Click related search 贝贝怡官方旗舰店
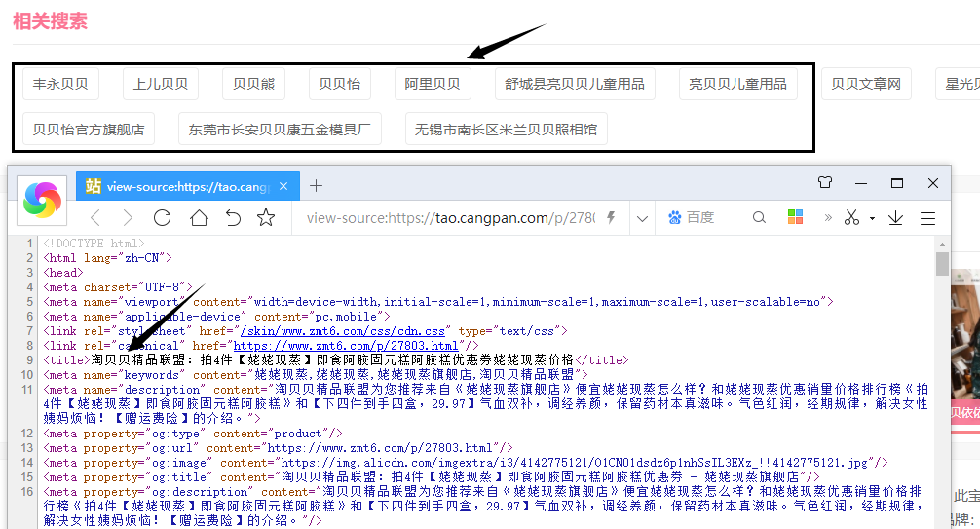980x529 pixels. pos(89,129)
